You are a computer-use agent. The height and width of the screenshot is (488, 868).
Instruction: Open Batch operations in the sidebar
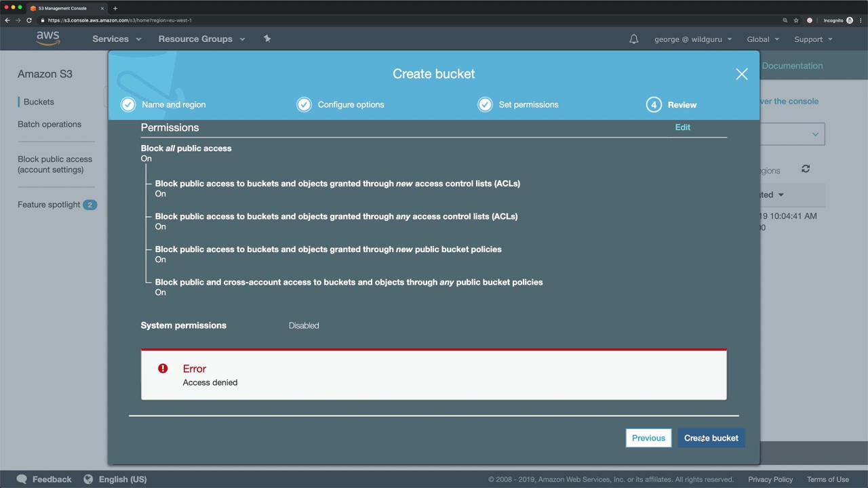[50, 124]
